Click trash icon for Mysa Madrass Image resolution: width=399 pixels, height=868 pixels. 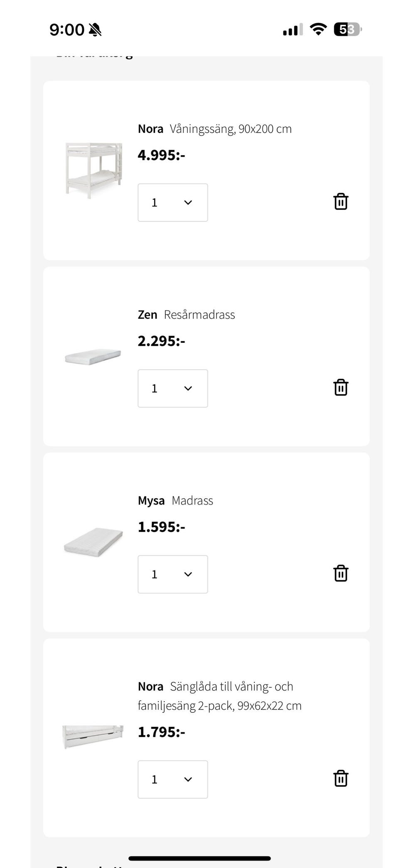coord(340,573)
